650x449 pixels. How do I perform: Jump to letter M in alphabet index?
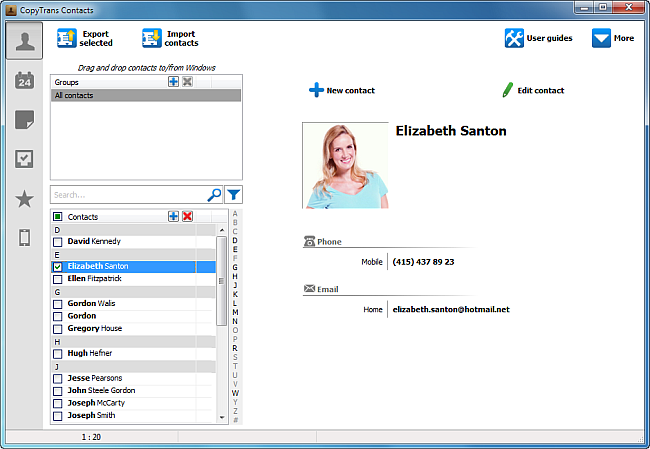(x=235, y=312)
